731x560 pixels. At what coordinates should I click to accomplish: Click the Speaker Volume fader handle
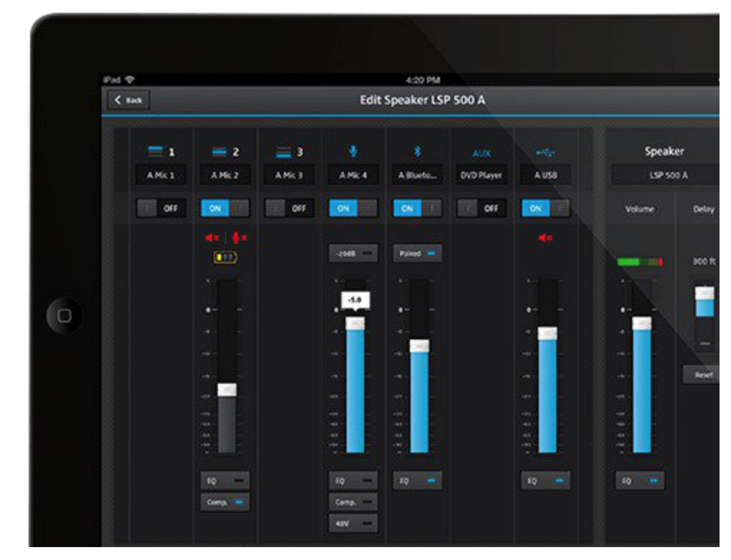641,324
